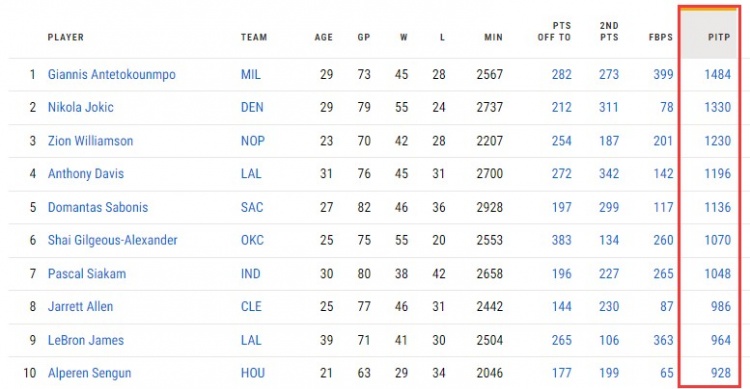Select Domantas Sabonis player link
Image resolution: width=750 pixels, height=389 pixels.
click(98, 207)
